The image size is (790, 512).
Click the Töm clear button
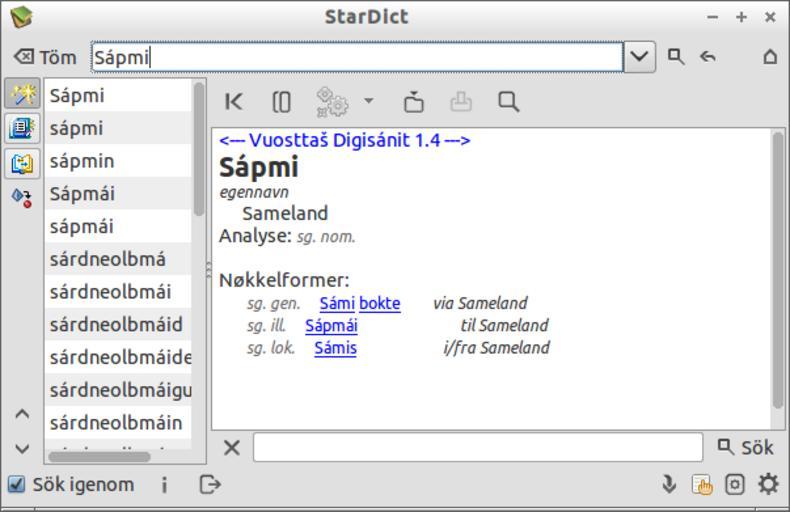pyautogui.click(x=45, y=57)
